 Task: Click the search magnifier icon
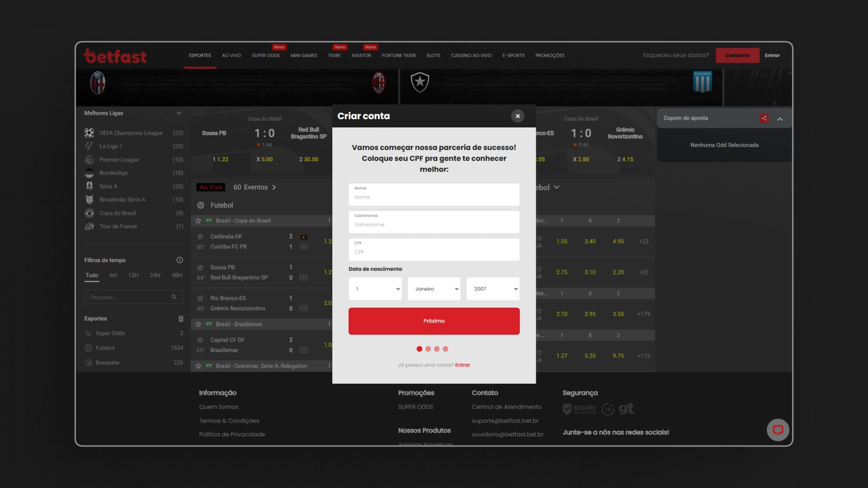point(174,297)
